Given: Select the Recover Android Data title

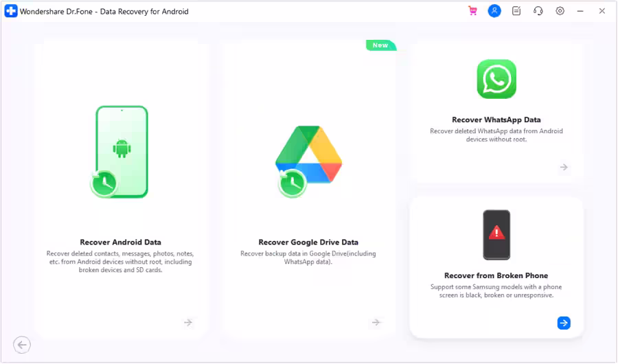Looking at the screenshot, I should pyautogui.click(x=121, y=242).
